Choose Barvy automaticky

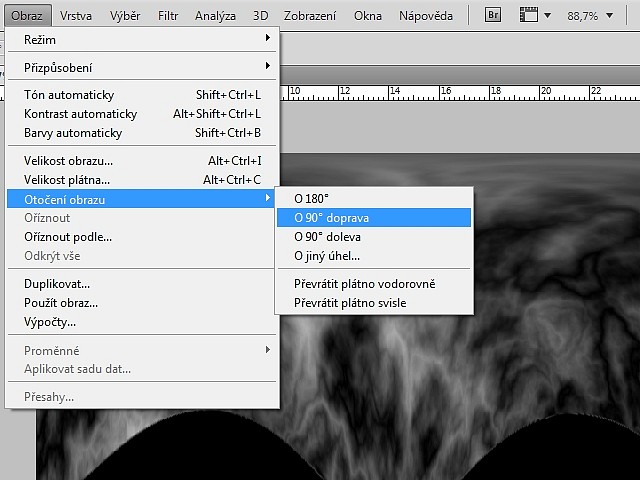click(x=141, y=133)
